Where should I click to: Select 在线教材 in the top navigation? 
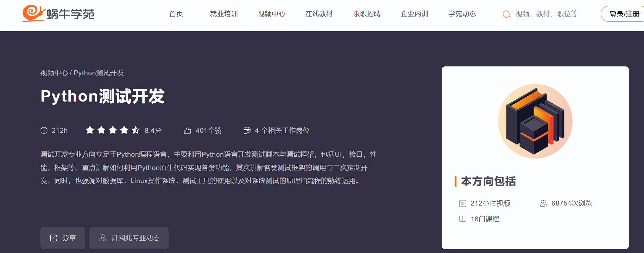pos(319,14)
